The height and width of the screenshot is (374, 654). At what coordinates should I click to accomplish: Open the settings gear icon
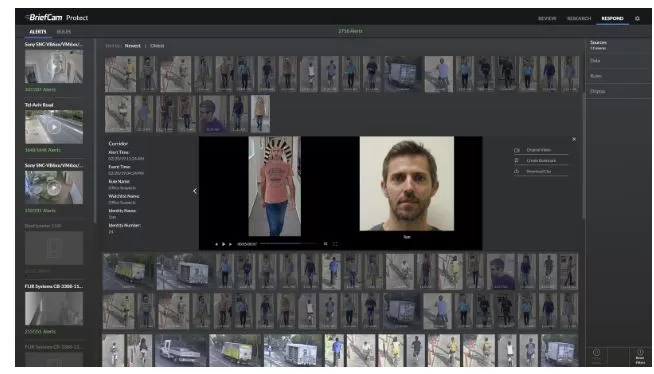637,18
